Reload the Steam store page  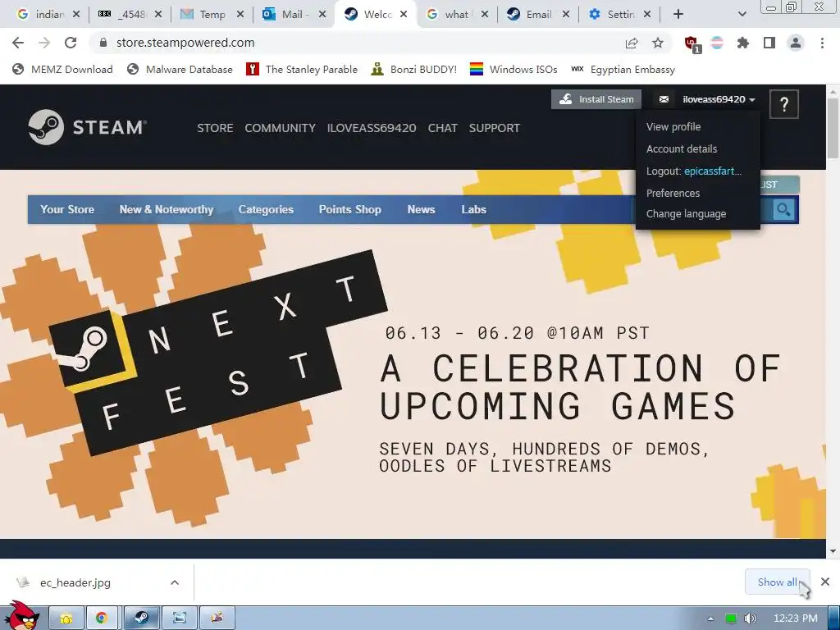click(71, 43)
